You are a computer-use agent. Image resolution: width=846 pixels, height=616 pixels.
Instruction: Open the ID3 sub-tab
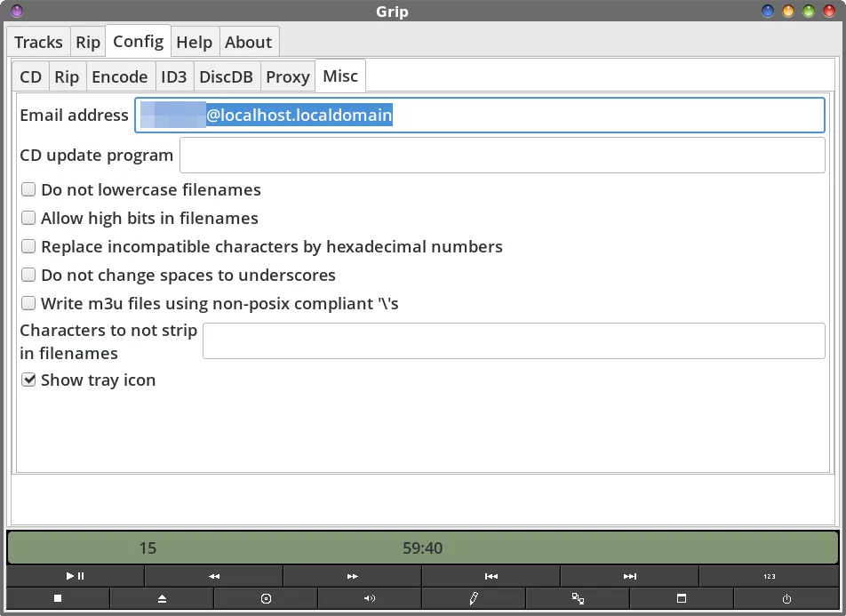tap(174, 76)
